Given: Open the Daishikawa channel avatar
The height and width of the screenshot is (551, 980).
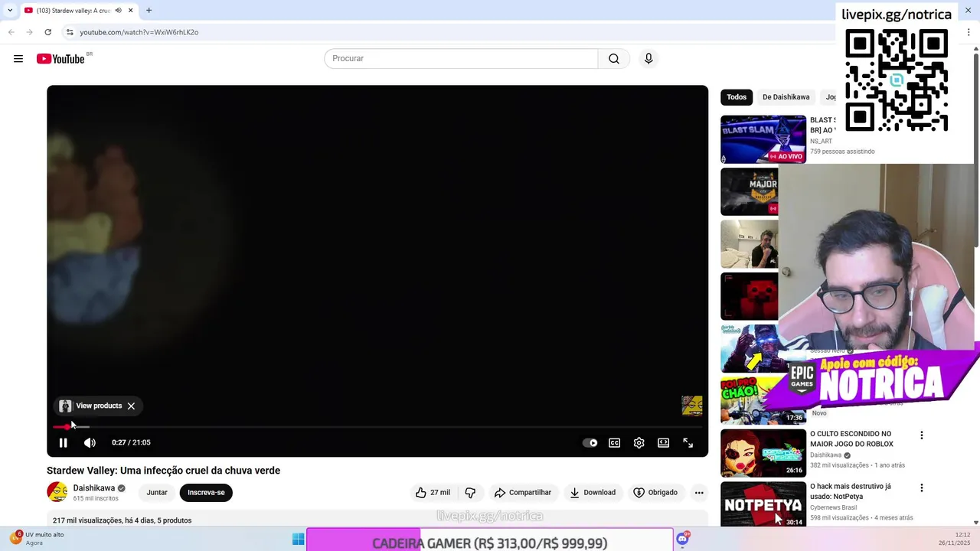Looking at the screenshot, I should [x=57, y=492].
